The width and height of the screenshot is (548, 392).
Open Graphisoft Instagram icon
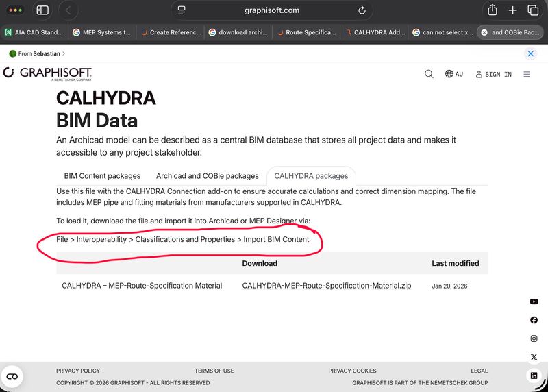(x=534, y=339)
